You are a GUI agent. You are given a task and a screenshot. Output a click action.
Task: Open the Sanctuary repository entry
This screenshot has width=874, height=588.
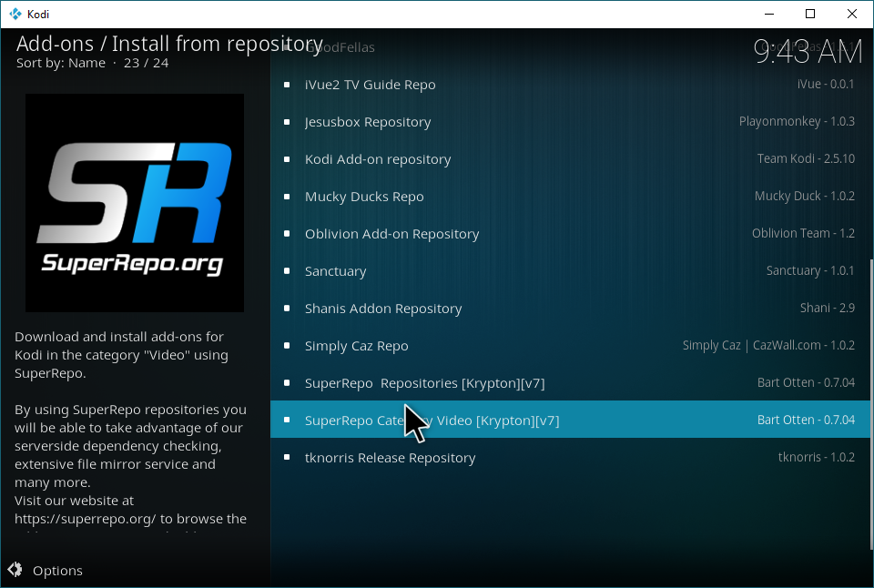point(570,271)
